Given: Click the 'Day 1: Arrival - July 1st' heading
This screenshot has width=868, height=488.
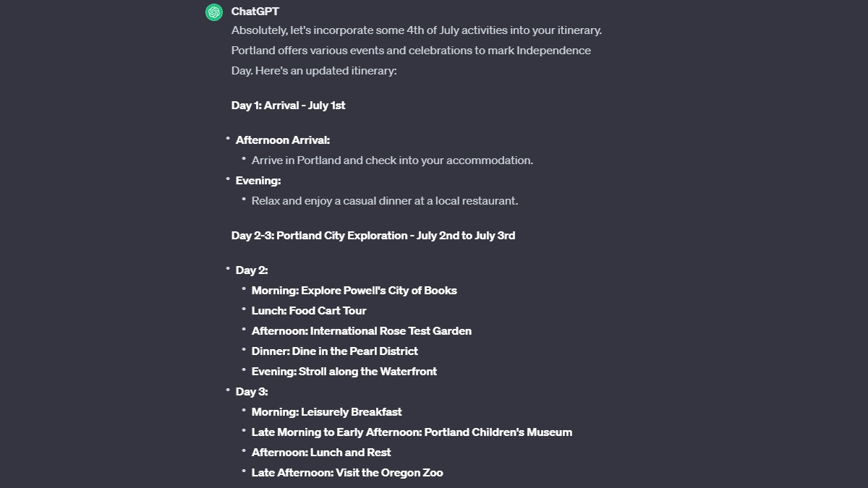Looking at the screenshot, I should 288,106.
